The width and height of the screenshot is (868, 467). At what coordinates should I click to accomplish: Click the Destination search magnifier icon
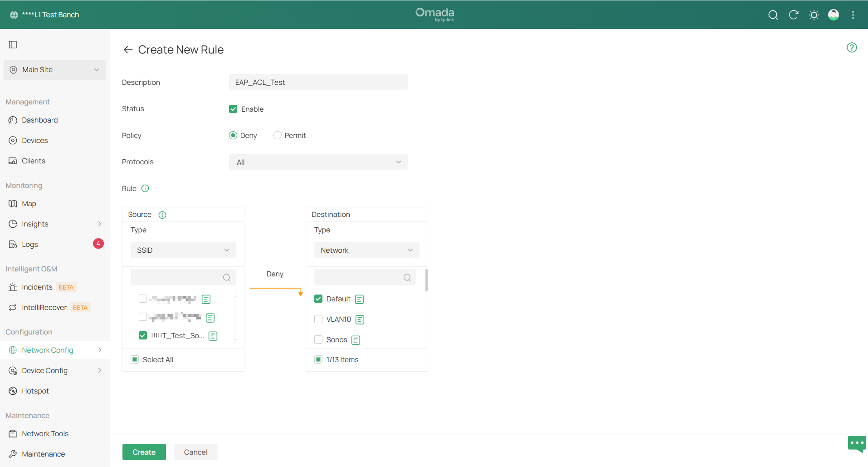tap(407, 278)
